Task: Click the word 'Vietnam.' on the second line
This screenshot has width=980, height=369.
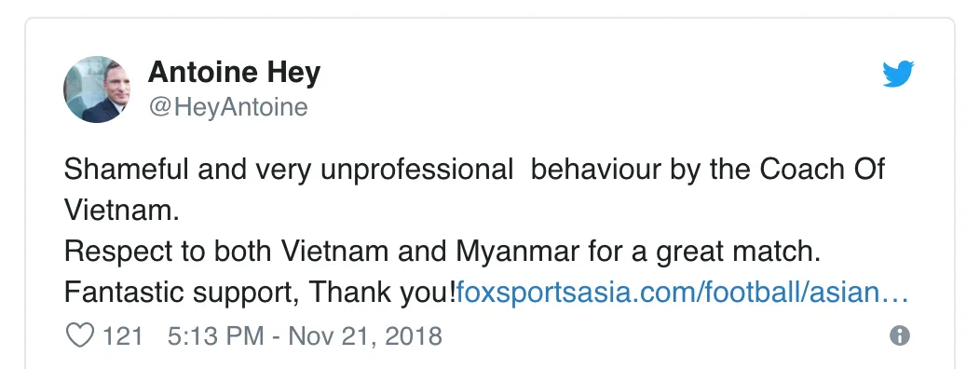Action: coord(122,211)
